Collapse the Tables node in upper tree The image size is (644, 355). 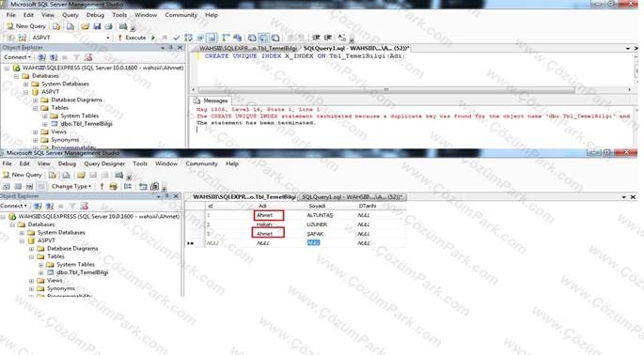pyautogui.click(x=36, y=108)
